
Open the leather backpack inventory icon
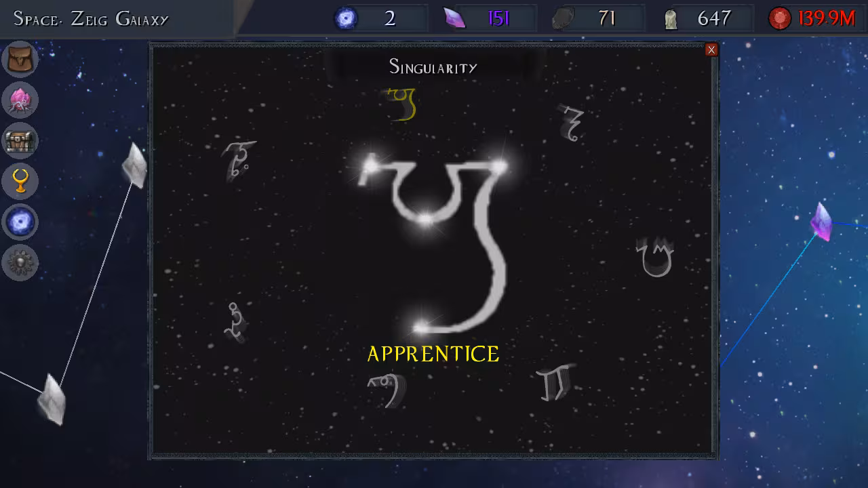pos(20,59)
